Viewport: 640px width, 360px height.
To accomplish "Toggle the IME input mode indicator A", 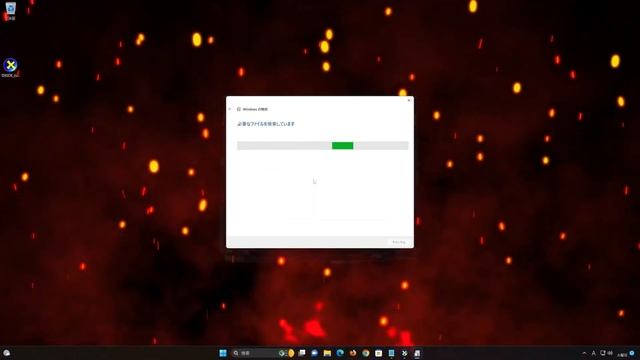I will (x=593, y=353).
